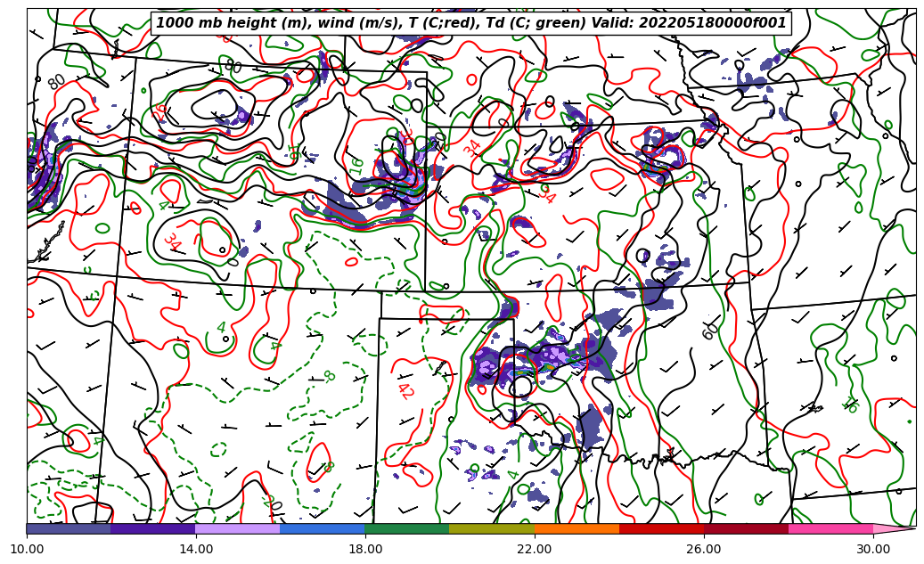Click the 14.00 colorbar tick label
The height and width of the screenshot is (564, 924).
pos(196,550)
